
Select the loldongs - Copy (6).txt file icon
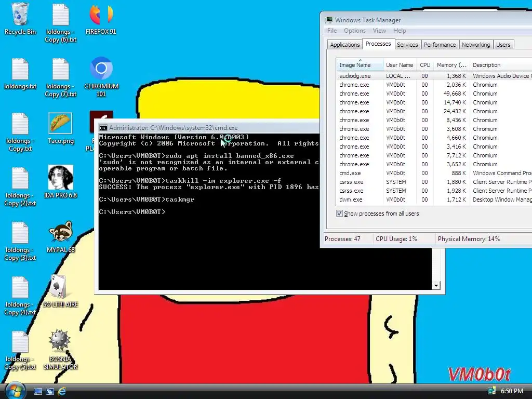coord(61,23)
